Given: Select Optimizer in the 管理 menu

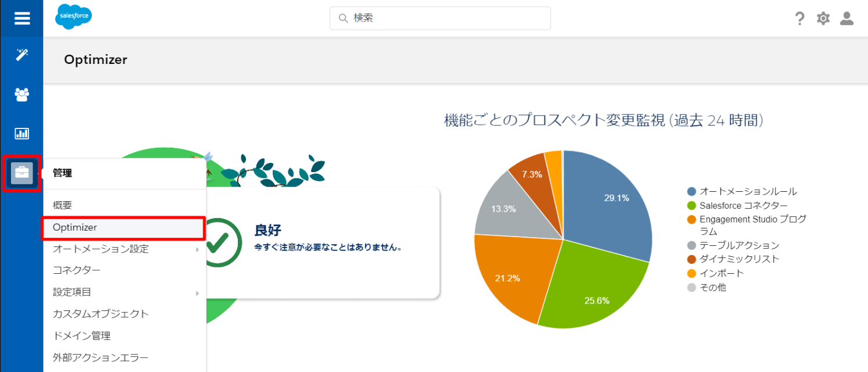Looking at the screenshot, I should pyautogui.click(x=75, y=227).
